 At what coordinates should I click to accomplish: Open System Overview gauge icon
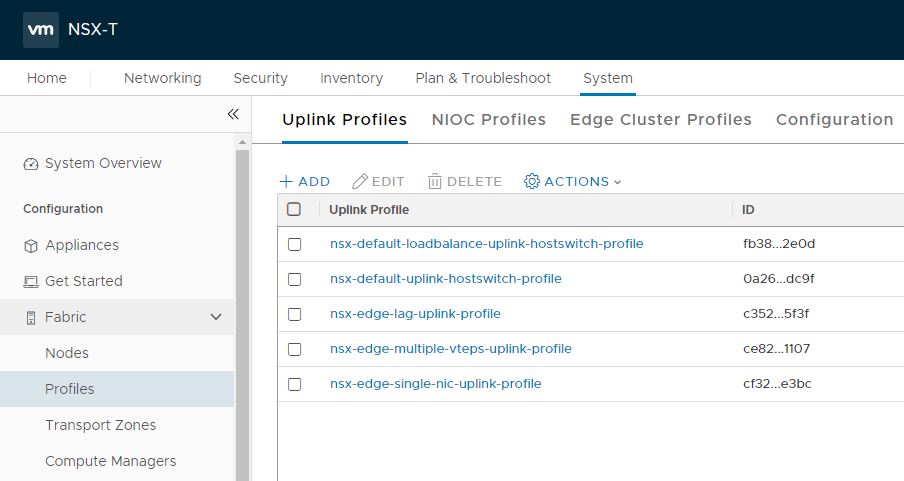click(x=30, y=164)
